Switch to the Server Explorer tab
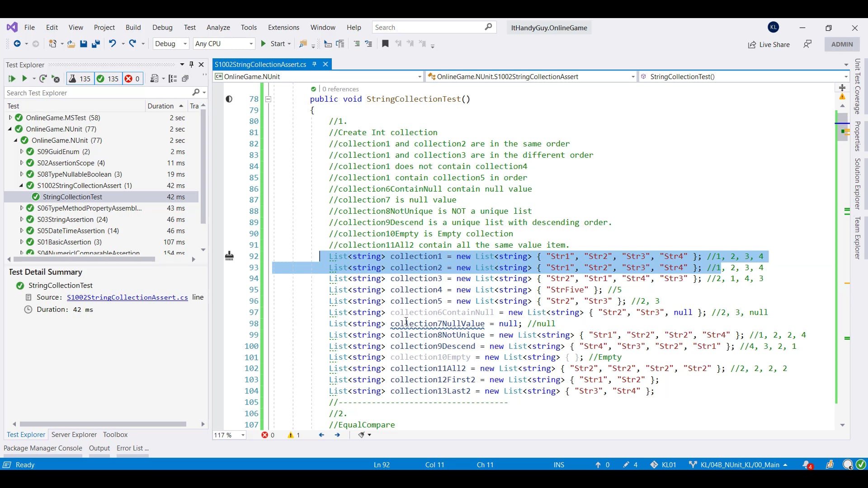 pos(74,435)
